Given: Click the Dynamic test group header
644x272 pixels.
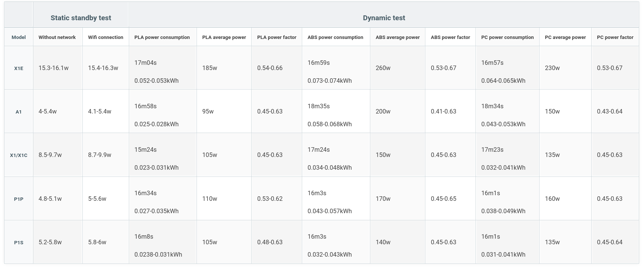Looking at the screenshot, I should click(x=384, y=18).
